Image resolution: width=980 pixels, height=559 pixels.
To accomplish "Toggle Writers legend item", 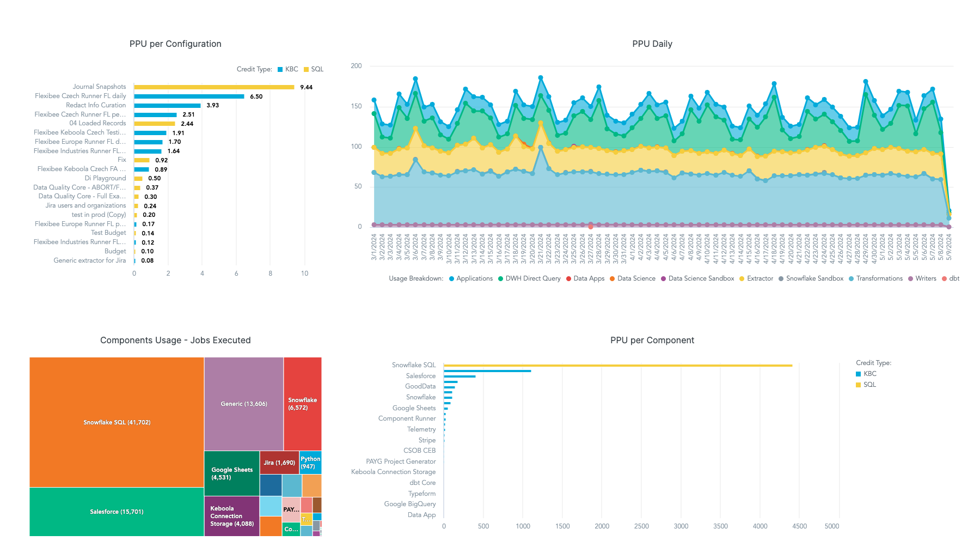I will (x=922, y=278).
